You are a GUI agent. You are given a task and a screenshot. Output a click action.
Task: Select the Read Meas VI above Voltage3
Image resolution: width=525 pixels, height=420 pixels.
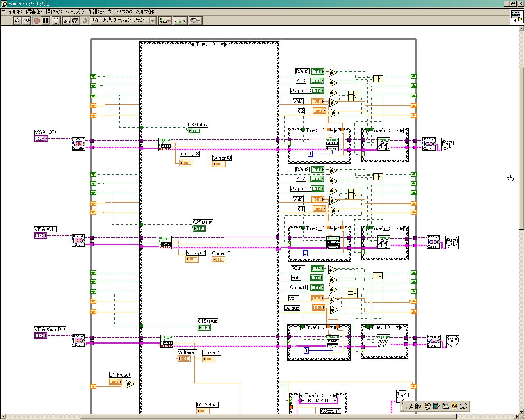(165, 144)
